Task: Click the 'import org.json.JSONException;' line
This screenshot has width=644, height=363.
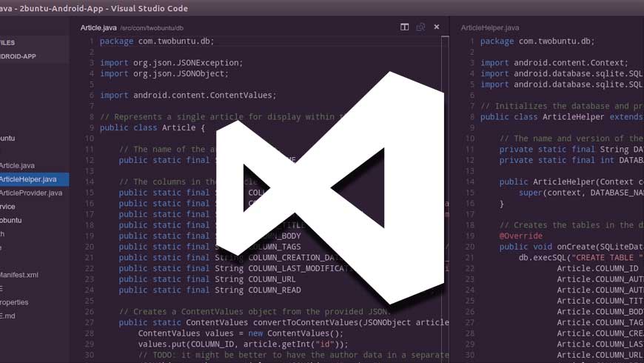Action: [171, 63]
